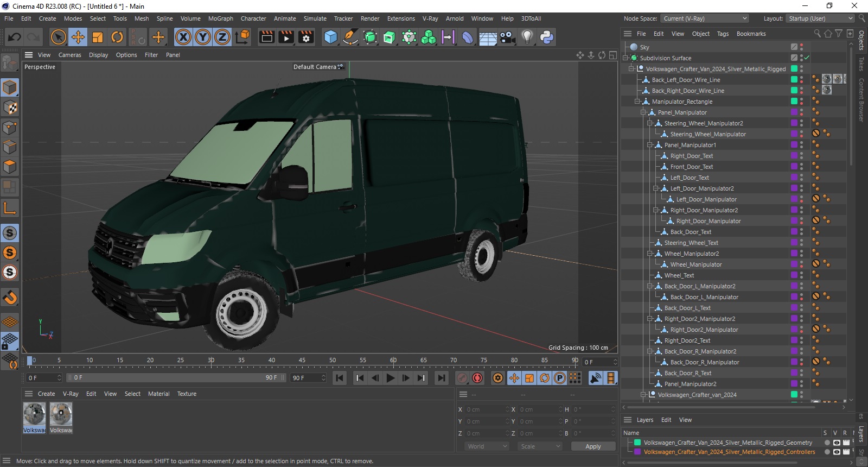
Task: Open the Layers manager View menu
Action: 685,420
